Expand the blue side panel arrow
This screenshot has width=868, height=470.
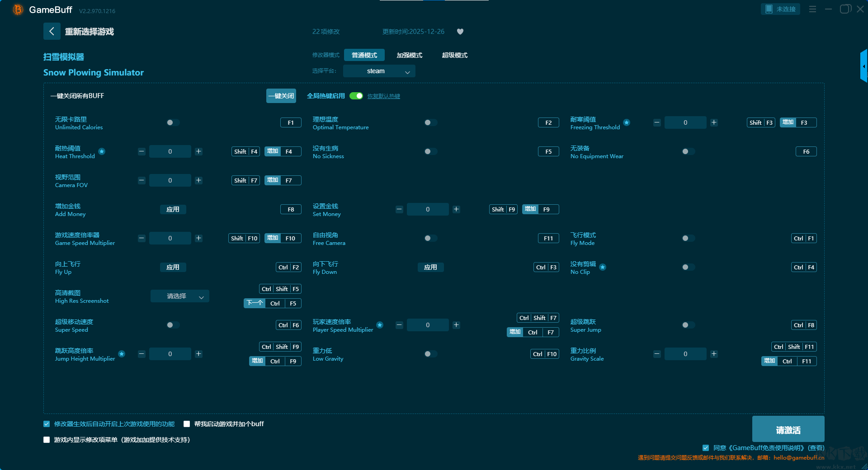pos(863,66)
